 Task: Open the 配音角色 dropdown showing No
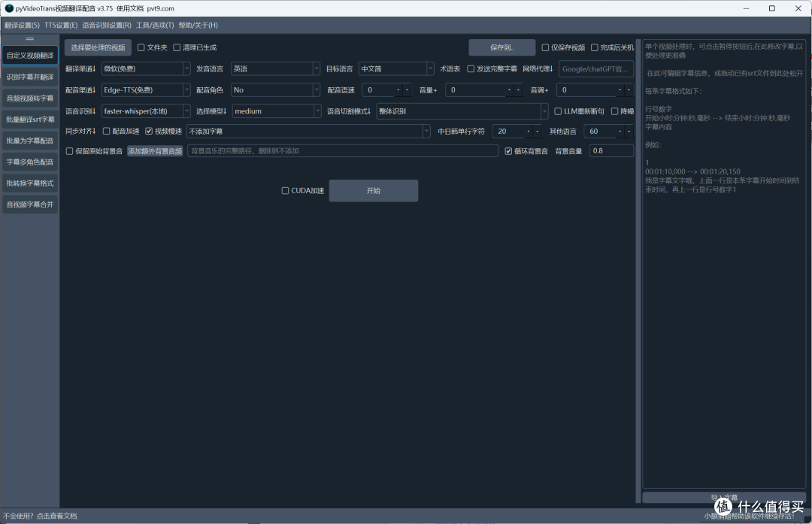click(275, 89)
